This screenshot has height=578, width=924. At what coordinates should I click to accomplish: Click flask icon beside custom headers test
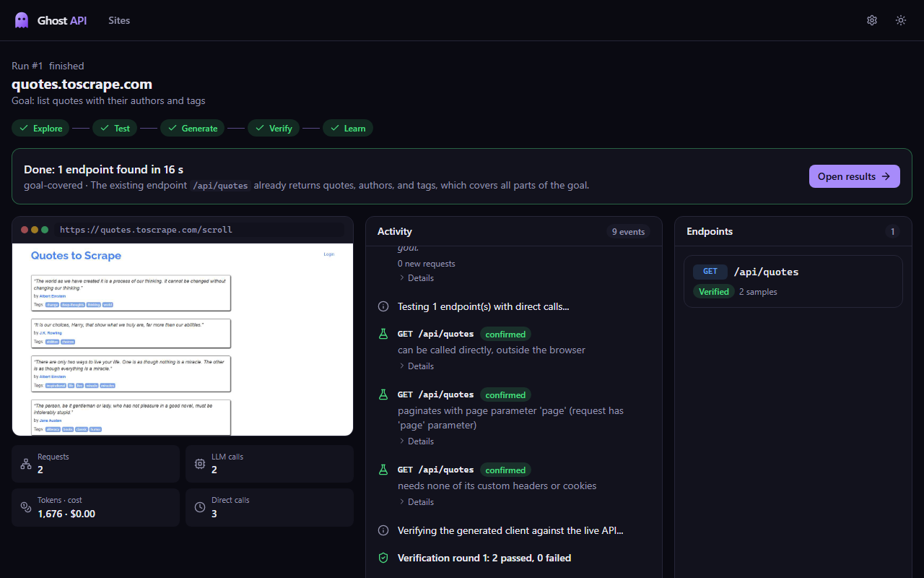383,470
